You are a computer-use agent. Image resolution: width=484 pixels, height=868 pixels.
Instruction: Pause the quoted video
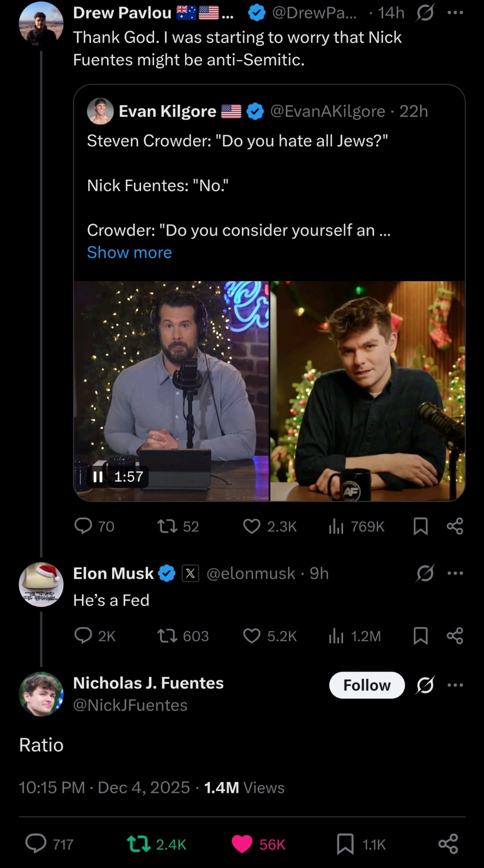[x=98, y=477]
